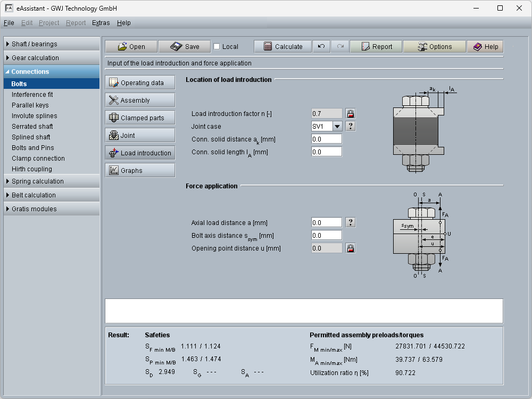This screenshot has width=532, height=399.
Task: Click the undo arrow icon
Action: point(321,47)
